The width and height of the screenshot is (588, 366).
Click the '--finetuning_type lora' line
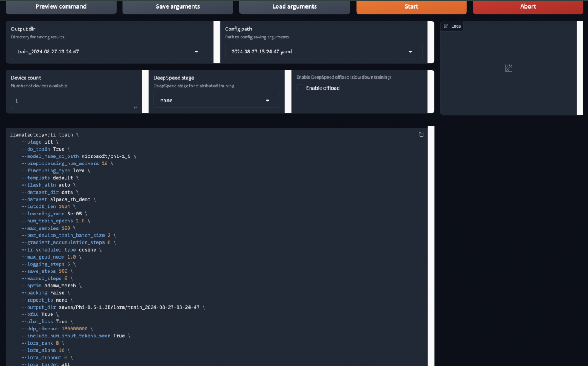tap(56, 171)
